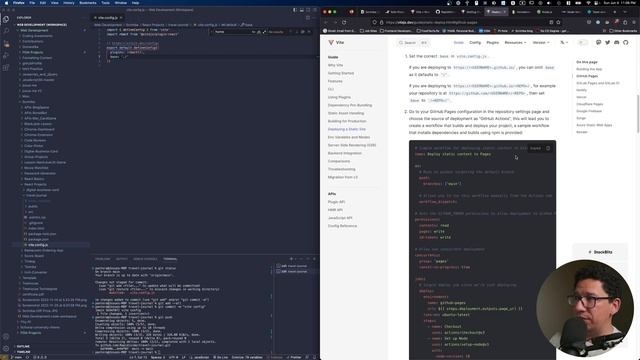Click the find input in the VS Code editor

(x=233, y=32)
